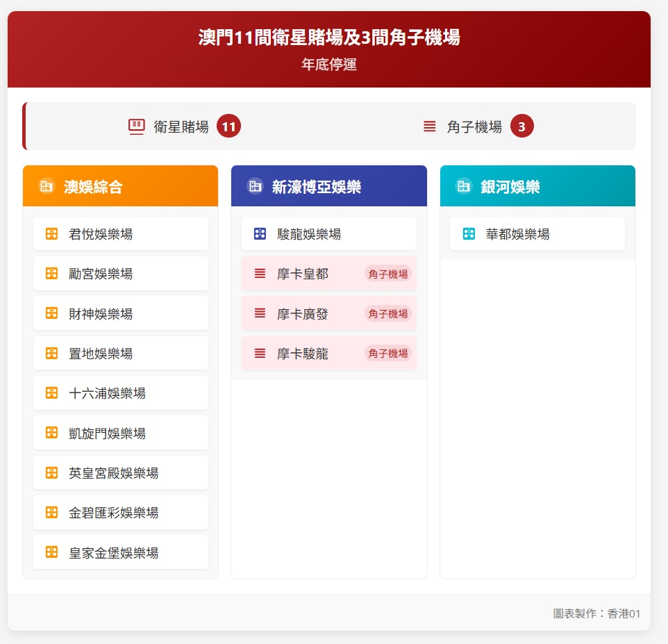Click the 角子機場 tag on 摩卡皇都
The height and width of the screenshot is (644, 668).
pos(387,274)
